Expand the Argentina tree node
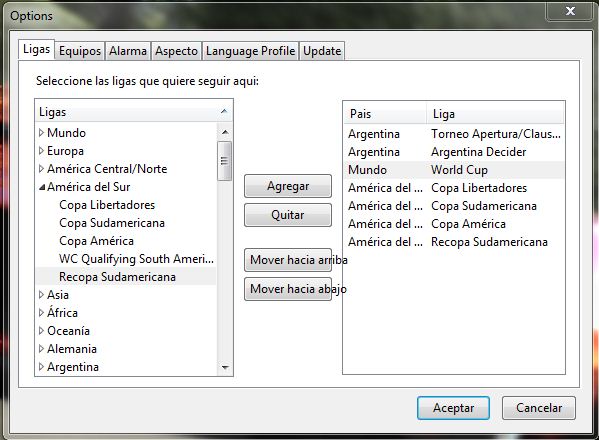 (x=41, y=367)
